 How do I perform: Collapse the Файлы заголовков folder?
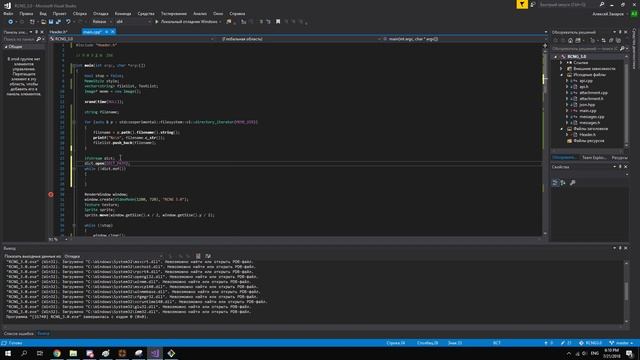pos(561,129)
